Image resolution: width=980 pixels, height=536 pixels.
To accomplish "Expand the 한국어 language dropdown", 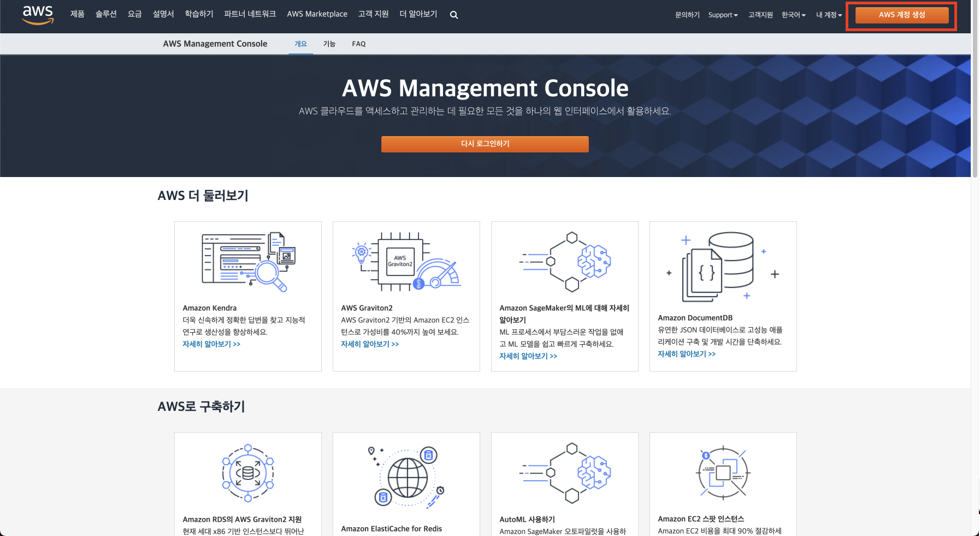I will (794, 15).
